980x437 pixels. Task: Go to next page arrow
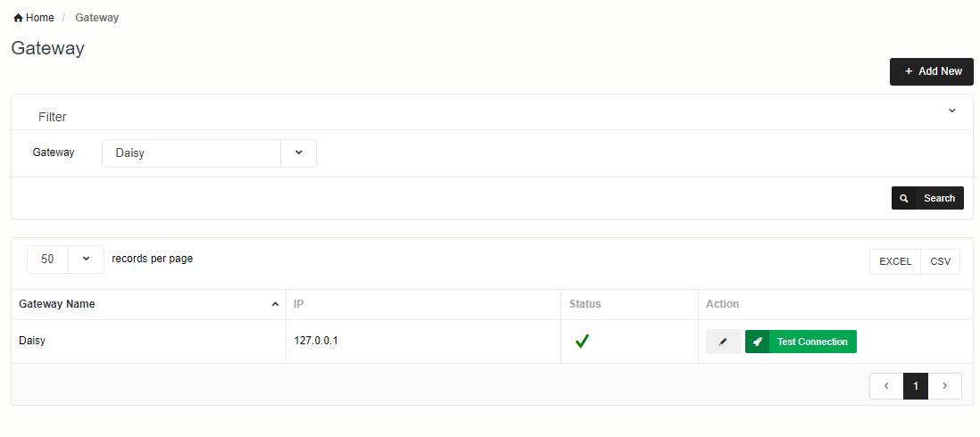pos(945,386)
